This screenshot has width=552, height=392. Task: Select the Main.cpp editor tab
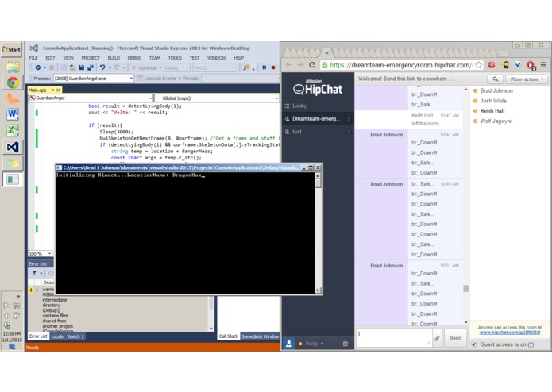point(37,90)
